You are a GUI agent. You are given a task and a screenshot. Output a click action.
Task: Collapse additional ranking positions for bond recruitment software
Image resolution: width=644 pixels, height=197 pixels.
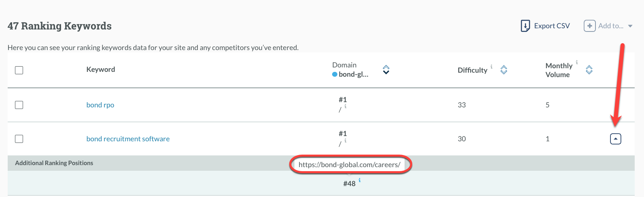click(615, 139)
